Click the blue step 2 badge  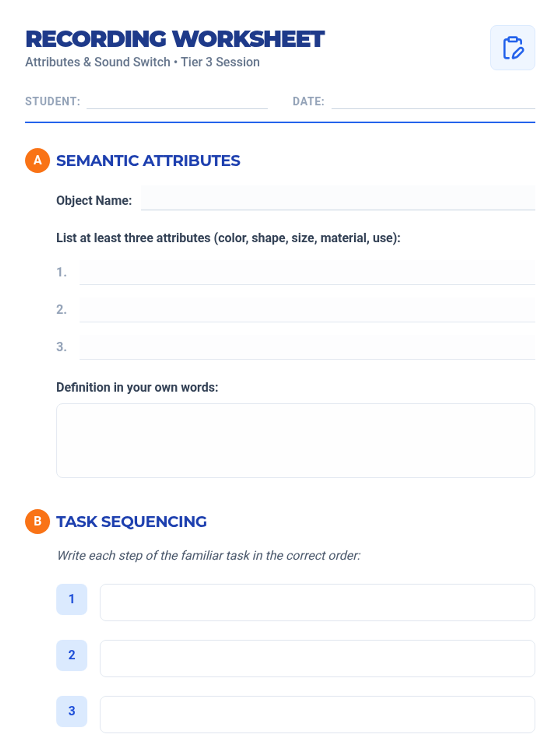[x=71, y=655]
